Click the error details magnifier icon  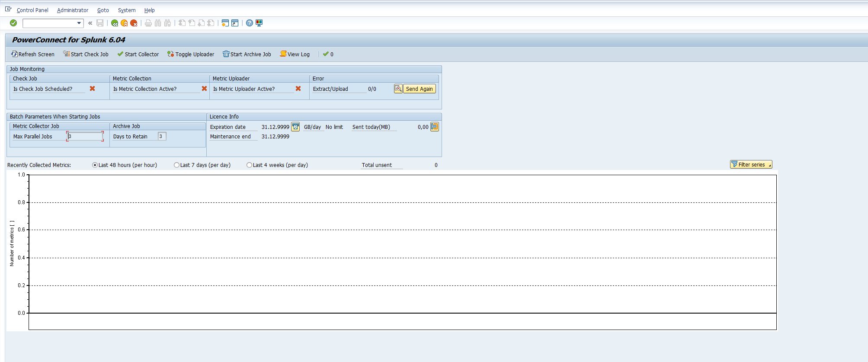[x=398, y=89]
